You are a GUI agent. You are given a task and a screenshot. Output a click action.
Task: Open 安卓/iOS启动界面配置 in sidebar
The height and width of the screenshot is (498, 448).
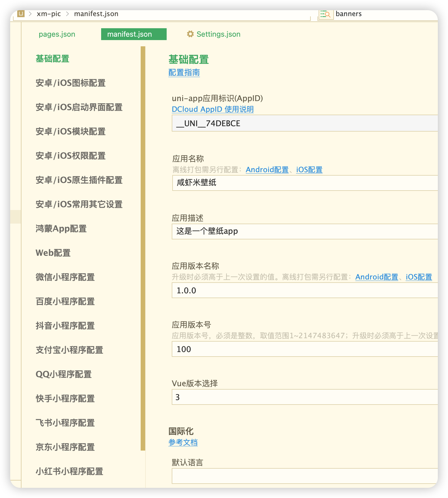click(x=79, y=107)
